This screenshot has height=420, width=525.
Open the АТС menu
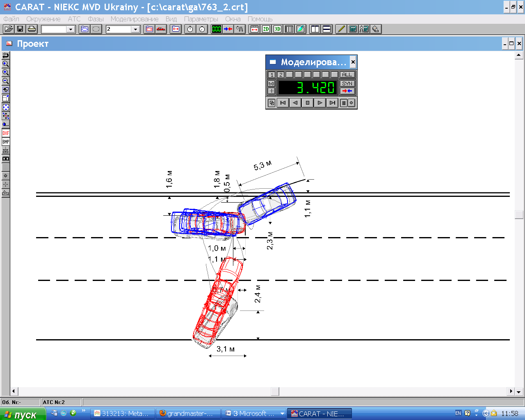pos(74,19)
